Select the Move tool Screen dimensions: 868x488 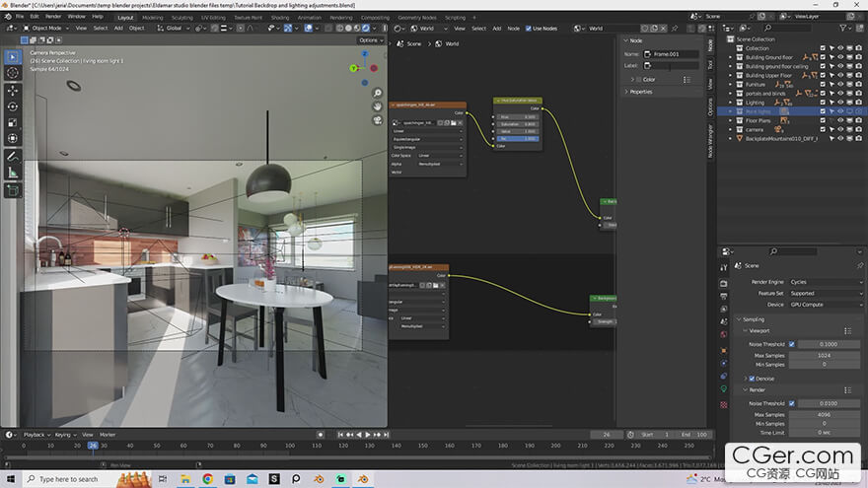click(x=13, y=90)
